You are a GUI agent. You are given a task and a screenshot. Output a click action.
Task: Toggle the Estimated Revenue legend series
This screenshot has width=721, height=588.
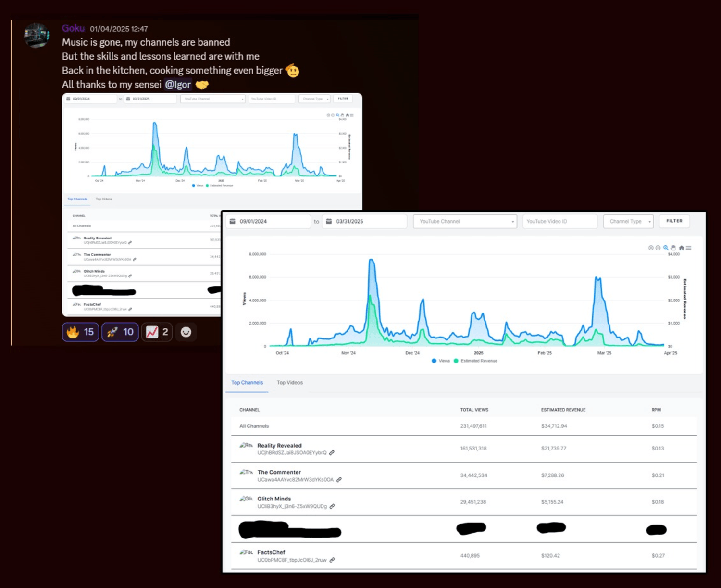point(475,361)
